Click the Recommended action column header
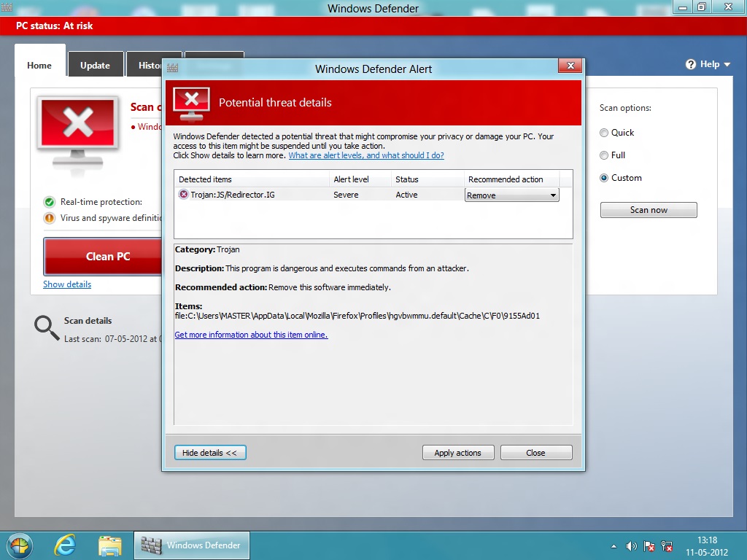The image size is (747, 560). tap(511, 179)
